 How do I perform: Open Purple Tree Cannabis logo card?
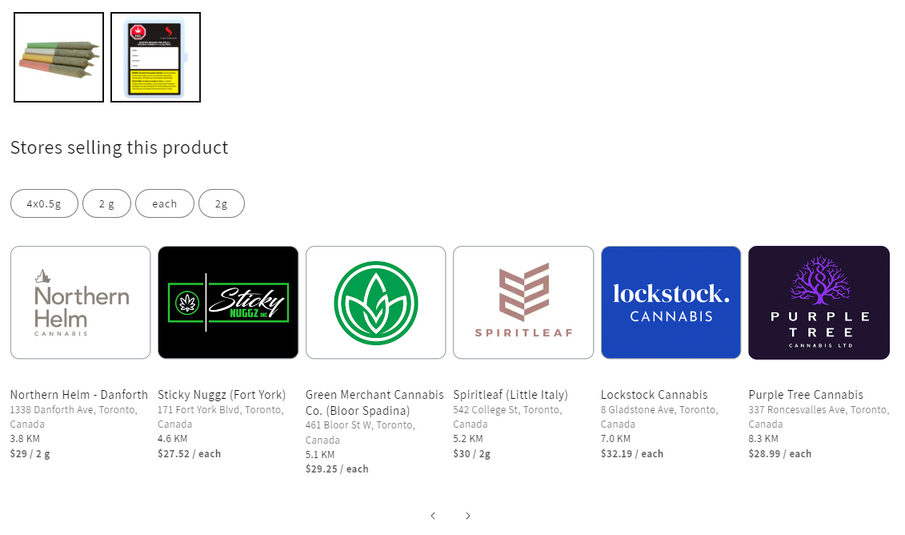pos(818,302)
